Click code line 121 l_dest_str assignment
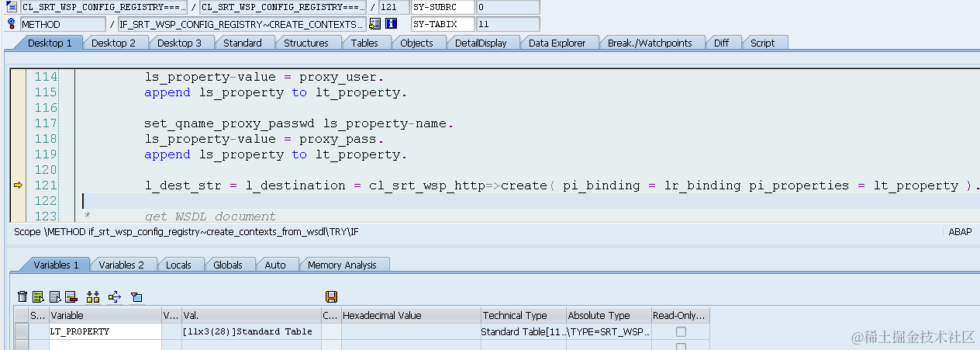This screenshot has width=980, height=350. (x=563, y=185)
